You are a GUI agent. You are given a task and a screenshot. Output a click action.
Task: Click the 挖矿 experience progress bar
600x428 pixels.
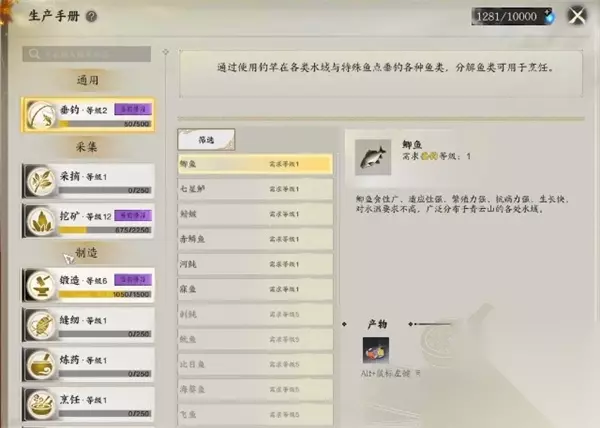[x=105, y=230]
